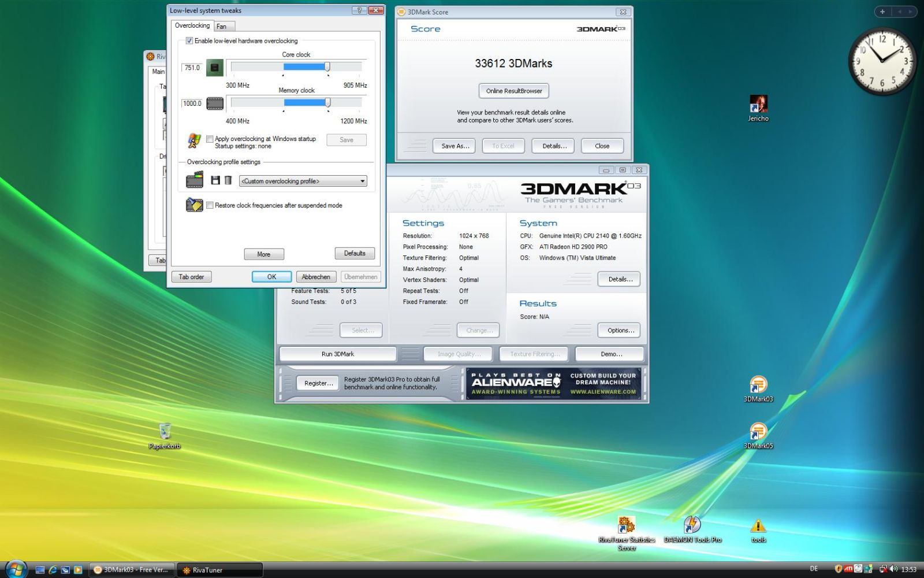Screen dimensions: 924x578
Task: Click Details in System section
Action: pyautogui.click(x=620, y=279)
